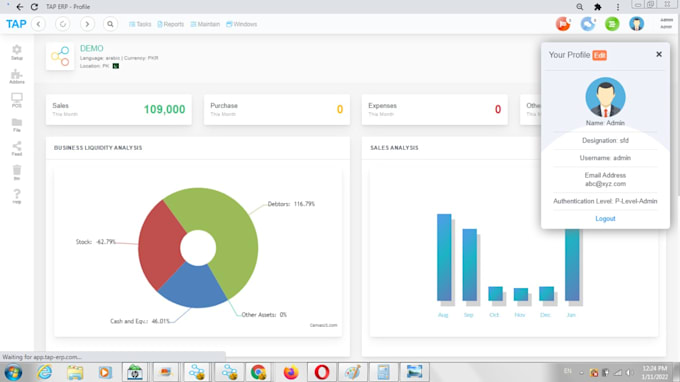
Task: Click the Edit button beside Your Profile
Action: [600, 56]
